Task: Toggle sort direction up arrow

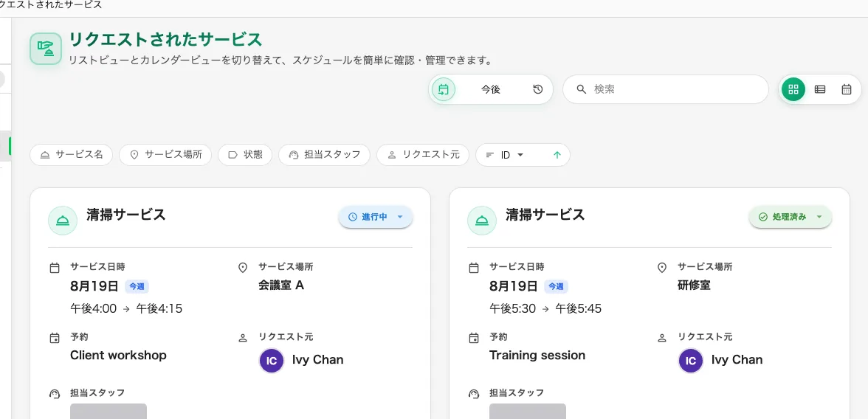Action: 557,155
